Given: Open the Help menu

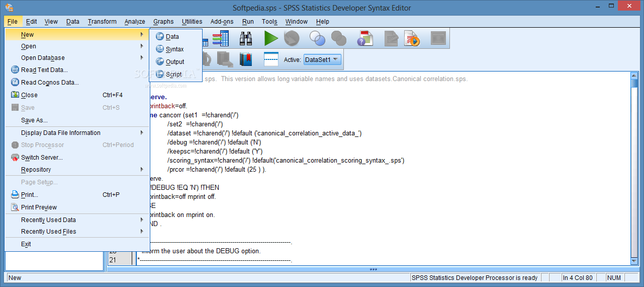Looking at the screenshot, I should [x=323, y=21].
